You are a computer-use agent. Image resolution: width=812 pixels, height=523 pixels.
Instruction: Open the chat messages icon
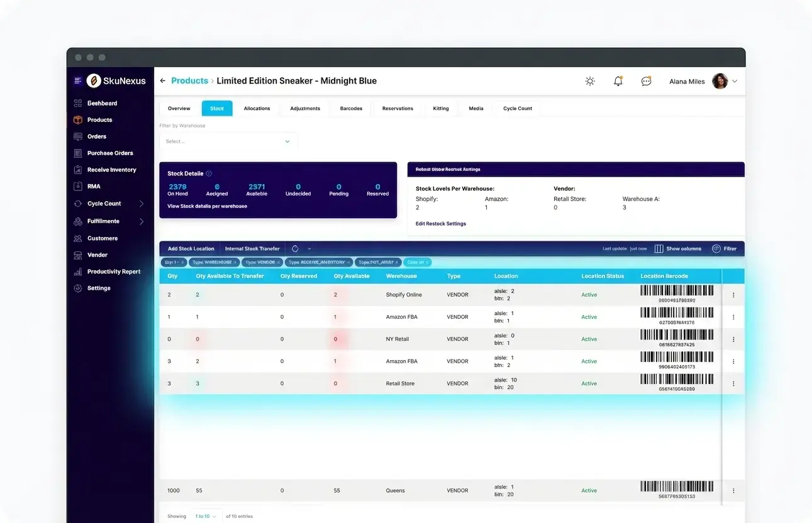pos(646,81)
